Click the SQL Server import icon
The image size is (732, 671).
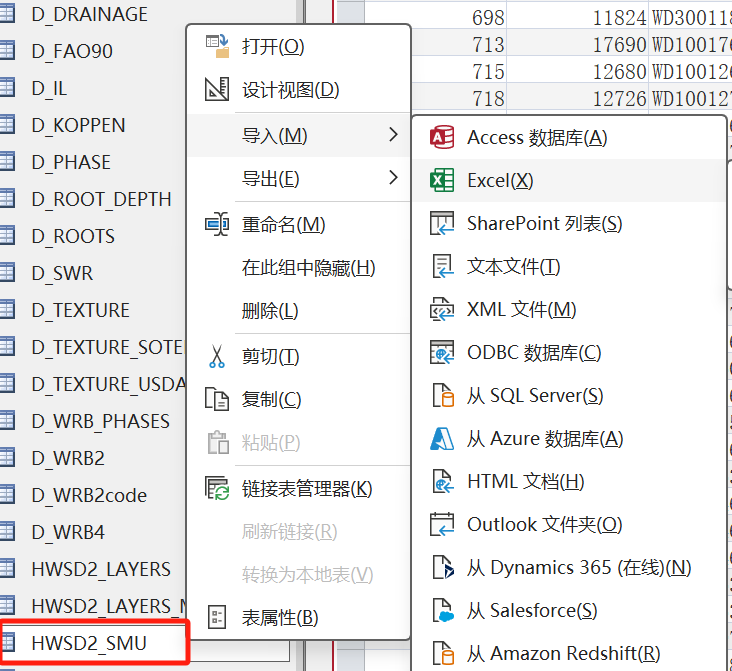click(443, 395)
